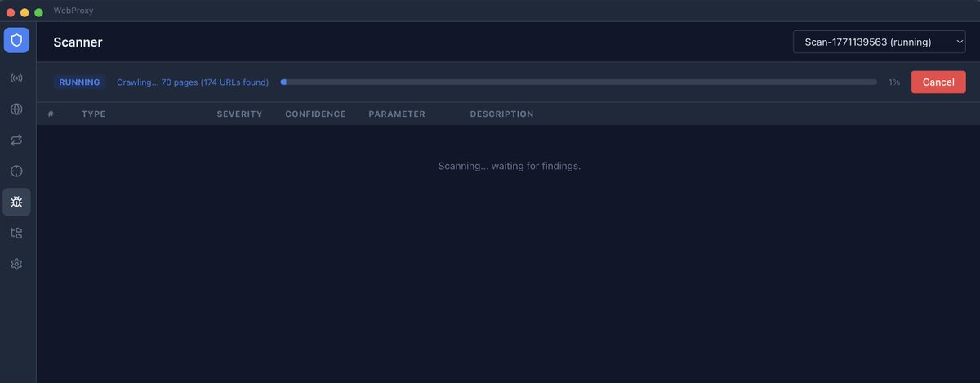Click the # column header

click(x=51, y=114)
